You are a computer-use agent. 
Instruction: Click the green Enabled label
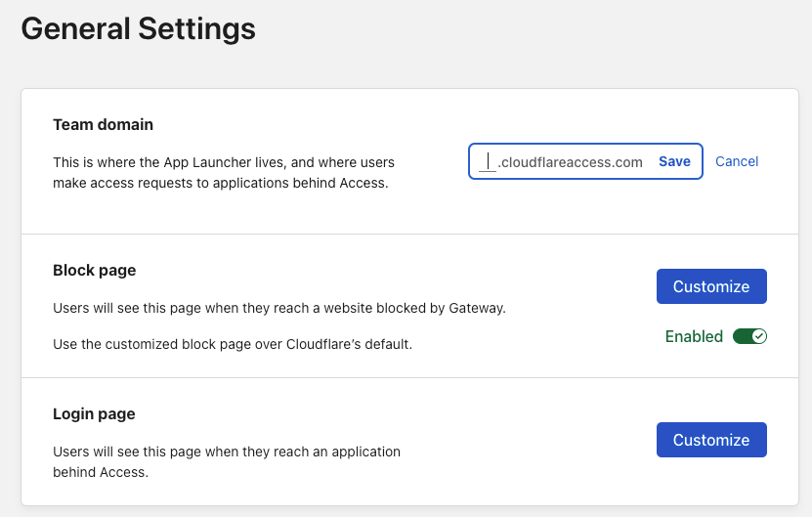click(x=694, y=336)
